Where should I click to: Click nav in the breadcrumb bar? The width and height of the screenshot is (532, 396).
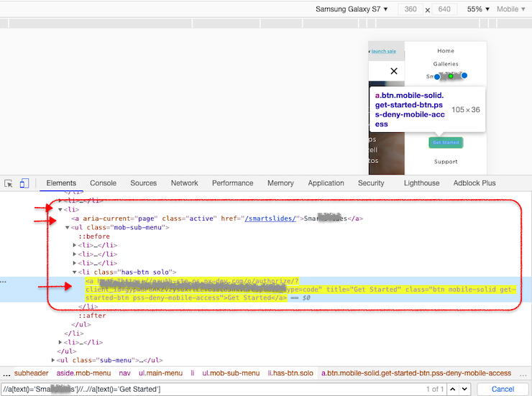[124, 373]
